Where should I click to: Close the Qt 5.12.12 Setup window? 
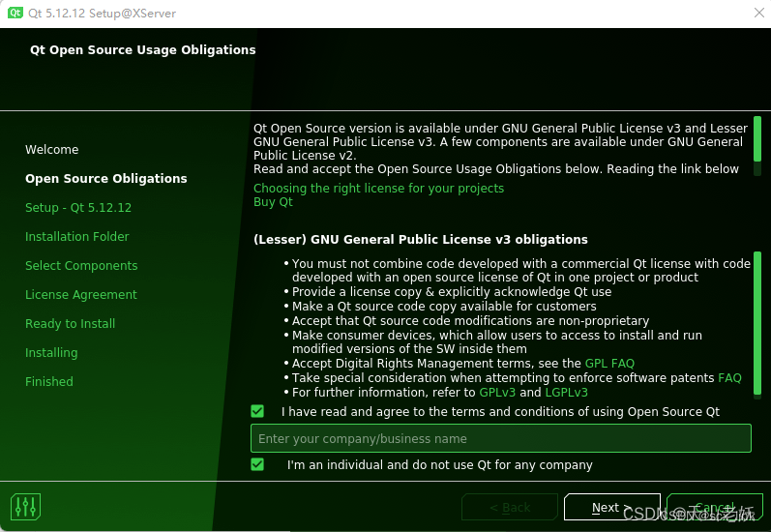(759, 13)
